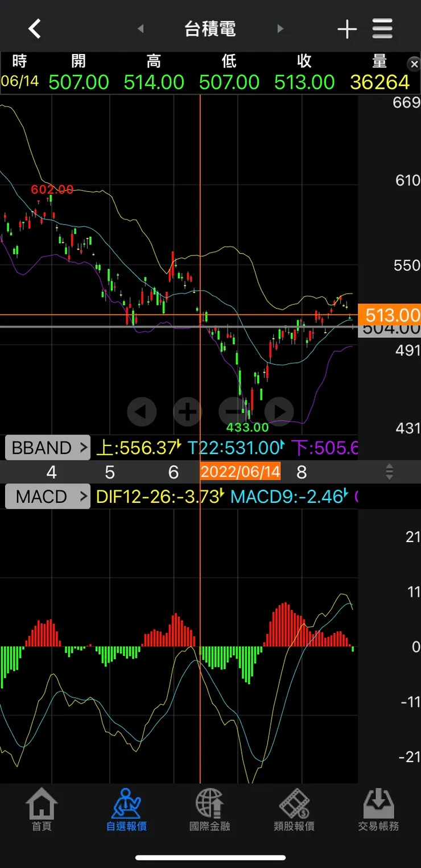
Task: Tap the chart resize handle arrows
Action: click(x=390, y=472)
